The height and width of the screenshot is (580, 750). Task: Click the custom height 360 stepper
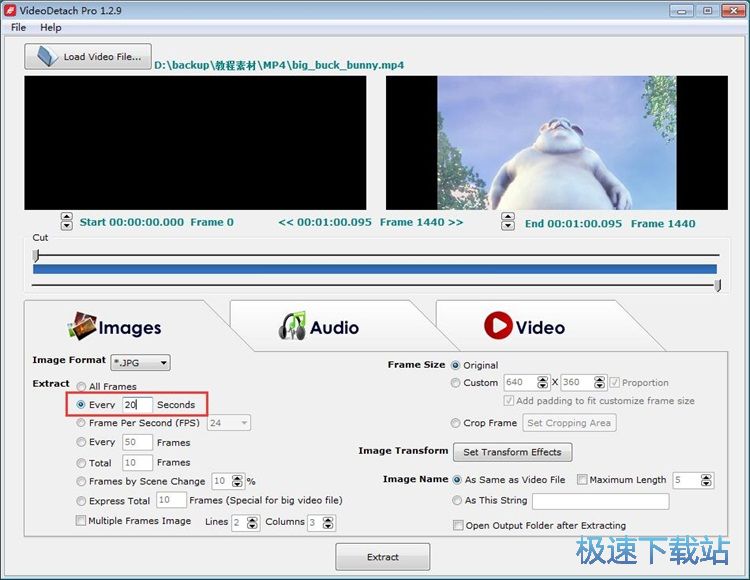(599, 382)
